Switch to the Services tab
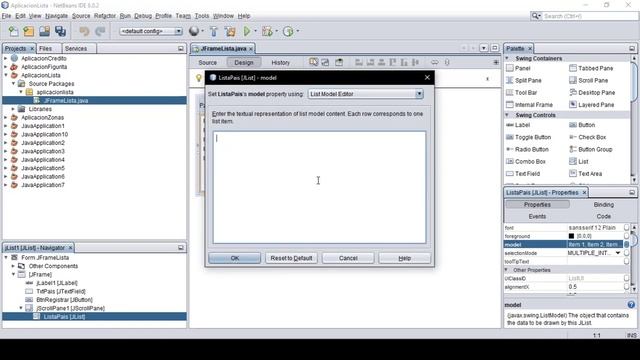Viewport: 640px width, 360px height. pos(76,48)
